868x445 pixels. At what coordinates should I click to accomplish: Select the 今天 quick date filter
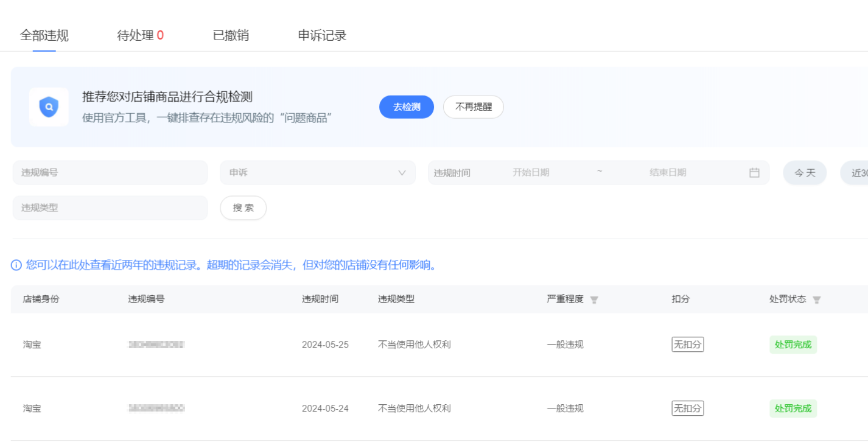click(805, 173)
